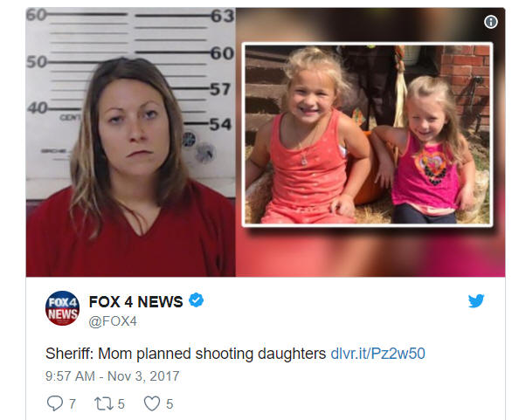This screenshot has height=420, width=512.
Task: Open Twitter via the blue bird logo
Action: click(x=476, y=301)
